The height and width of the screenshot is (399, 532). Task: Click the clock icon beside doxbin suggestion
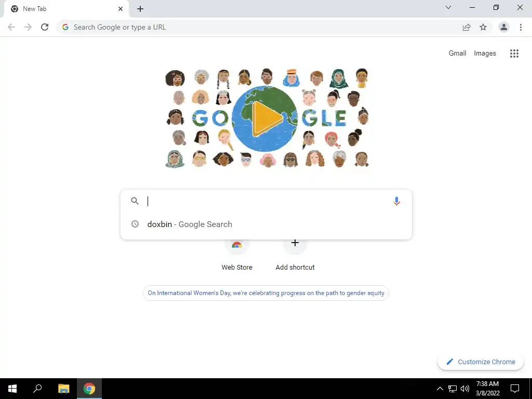135,224
